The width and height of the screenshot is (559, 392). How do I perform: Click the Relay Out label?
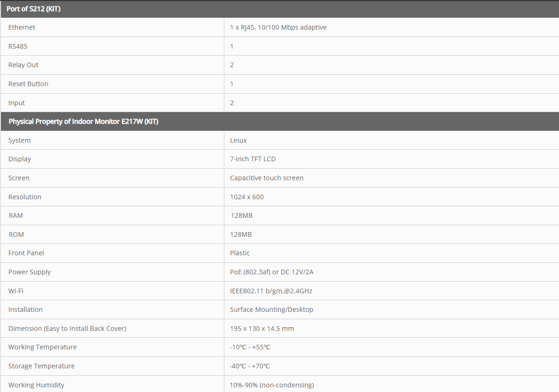(x=23, y=65)
